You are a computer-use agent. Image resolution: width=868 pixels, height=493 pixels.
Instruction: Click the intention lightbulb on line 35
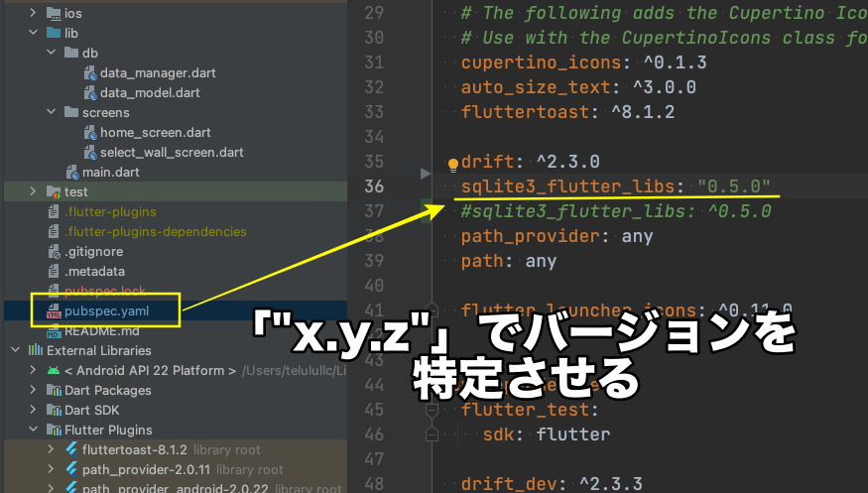(452, 164)
